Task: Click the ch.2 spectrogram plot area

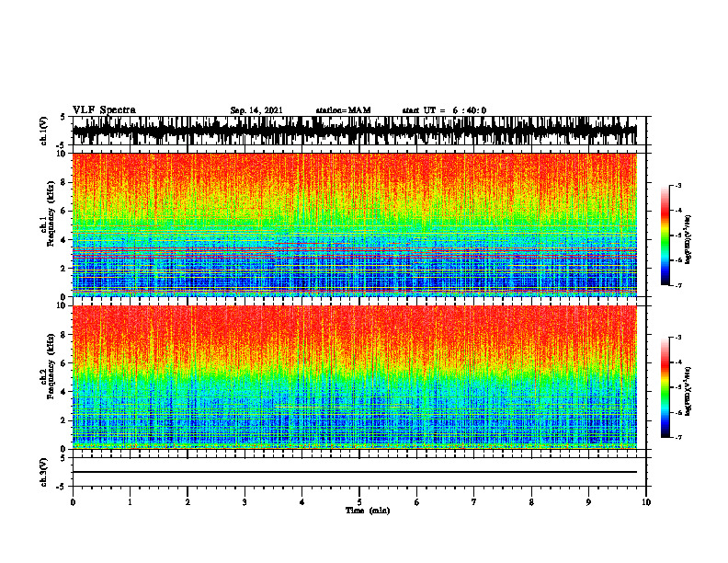Action: [x=354, y=377]
